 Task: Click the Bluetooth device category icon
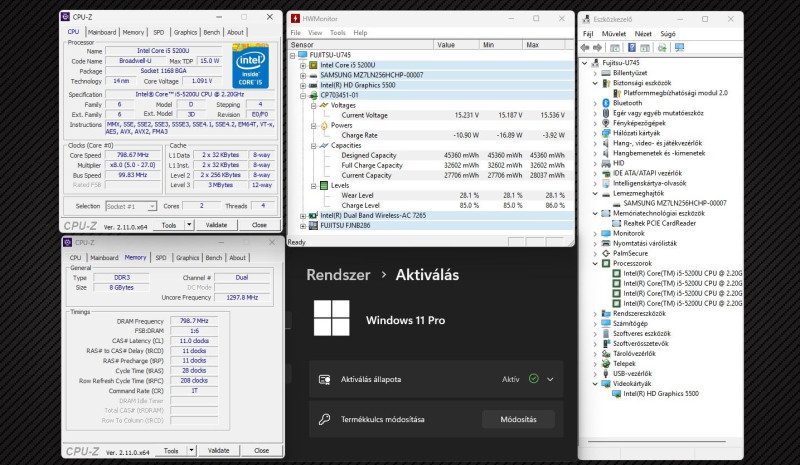click(x=606, y=103)
